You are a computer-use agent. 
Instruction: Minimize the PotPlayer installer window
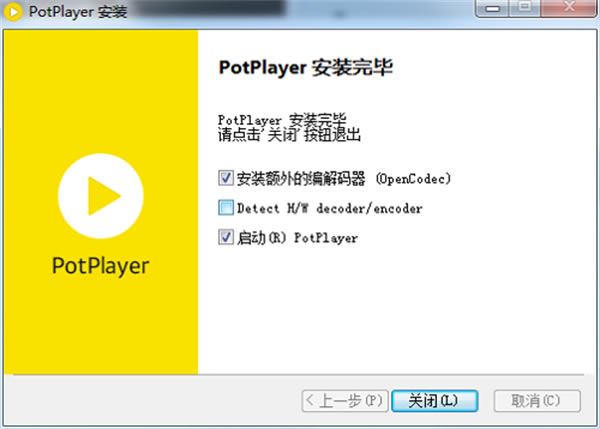point(496,10)
